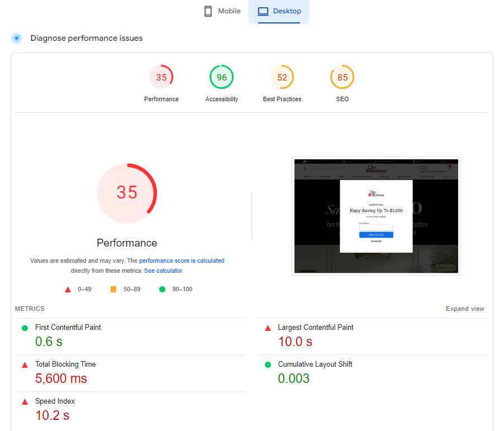
Task: Open the SEO score gauge 85
Action: 343,78
